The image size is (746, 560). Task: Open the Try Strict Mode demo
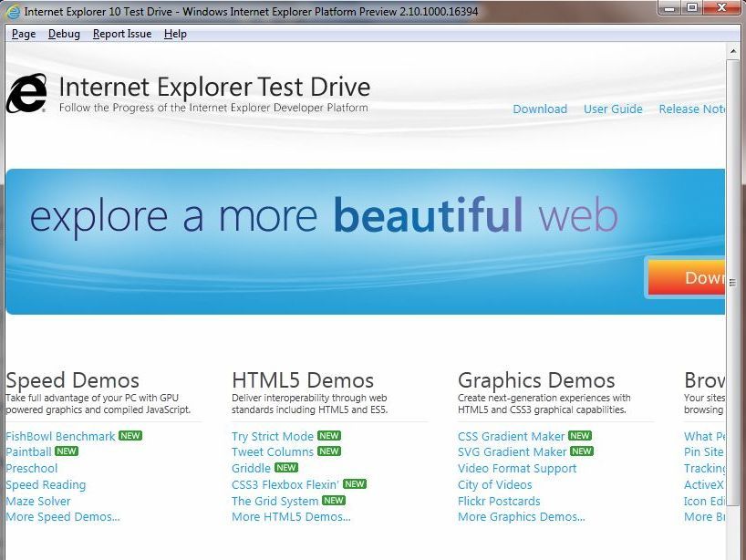pyautogui.click(x=273, y=436)
